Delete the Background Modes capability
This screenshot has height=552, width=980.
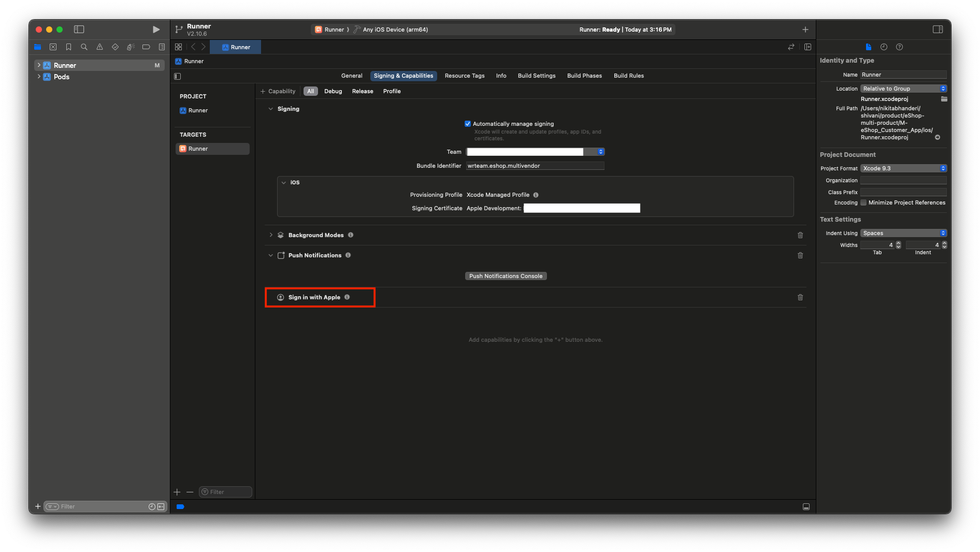coord(800,235)
